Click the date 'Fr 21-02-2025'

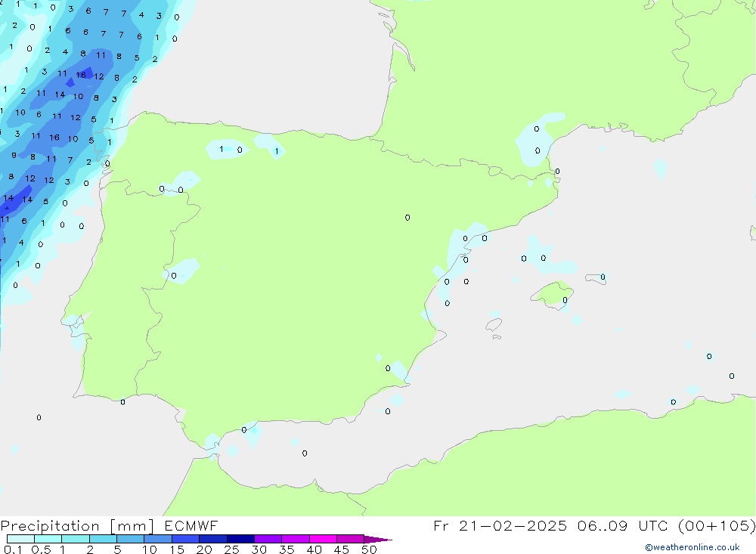(500, 525)
